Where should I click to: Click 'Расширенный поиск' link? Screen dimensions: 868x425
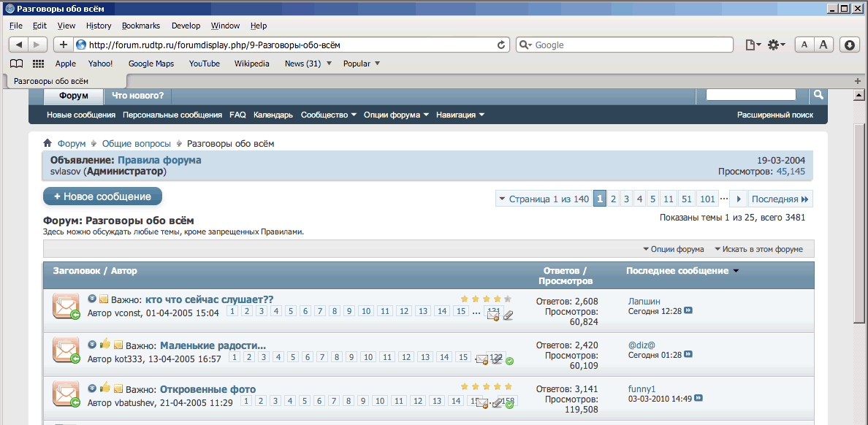pos(775,115)
